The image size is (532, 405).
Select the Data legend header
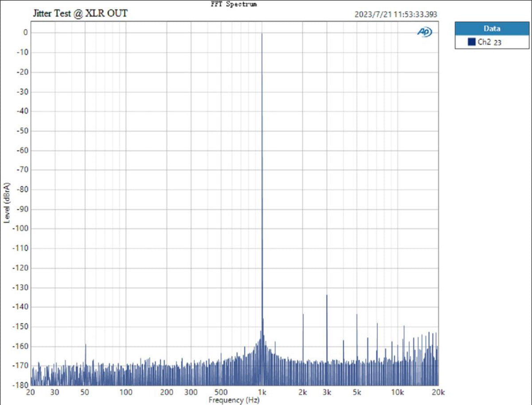coord(492,28)
